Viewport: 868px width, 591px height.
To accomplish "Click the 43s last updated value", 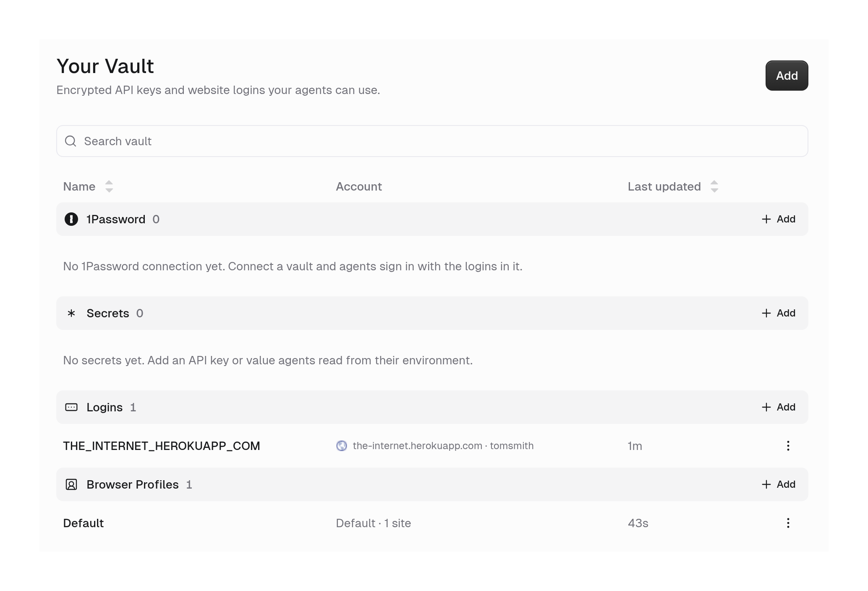I will [638, 523].
